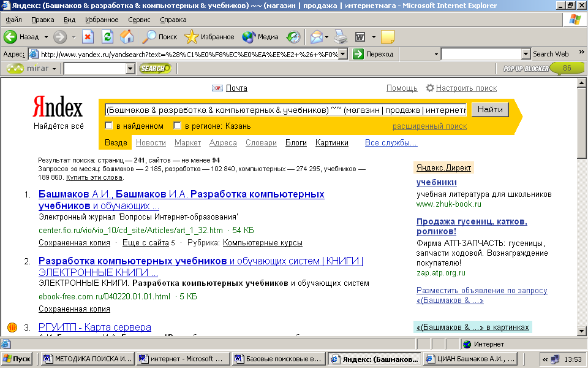Click the Переход go button

374,54
